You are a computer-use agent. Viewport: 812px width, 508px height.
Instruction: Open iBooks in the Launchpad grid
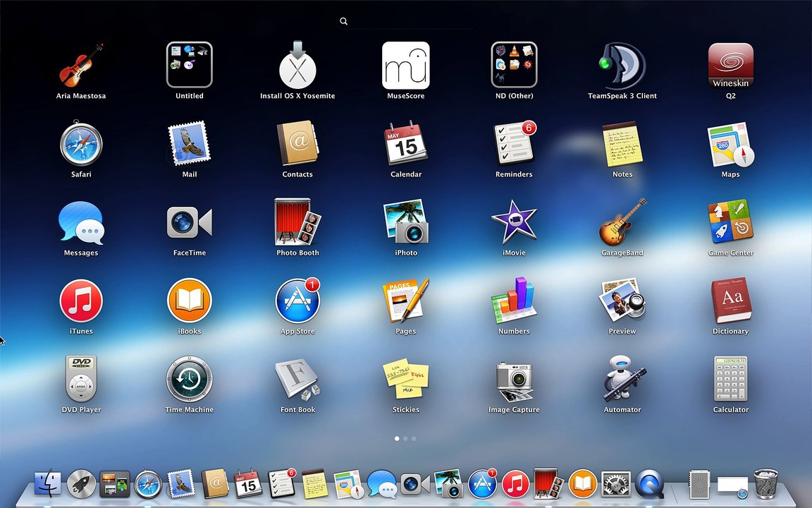[x=190, y=301]
